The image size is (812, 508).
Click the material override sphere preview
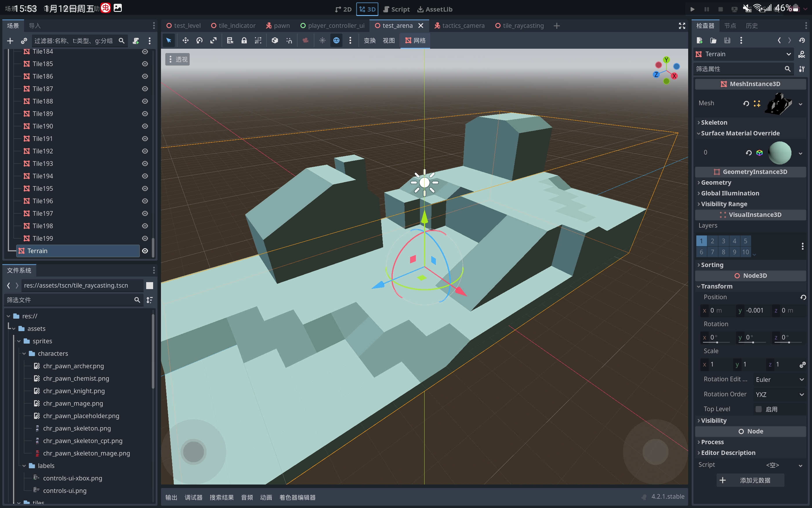coord(780,153)
